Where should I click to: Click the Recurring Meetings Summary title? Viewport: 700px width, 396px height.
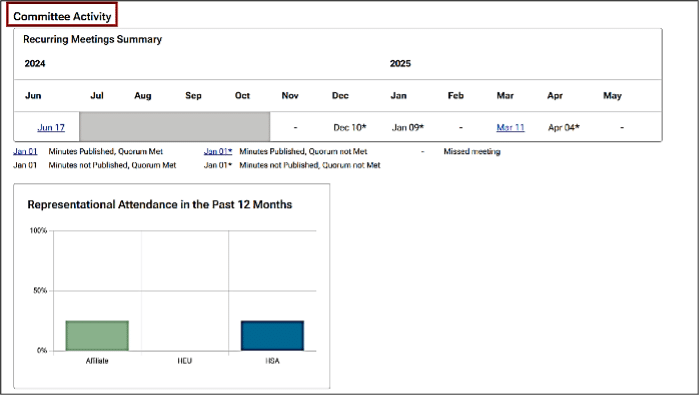pos(92,39)
